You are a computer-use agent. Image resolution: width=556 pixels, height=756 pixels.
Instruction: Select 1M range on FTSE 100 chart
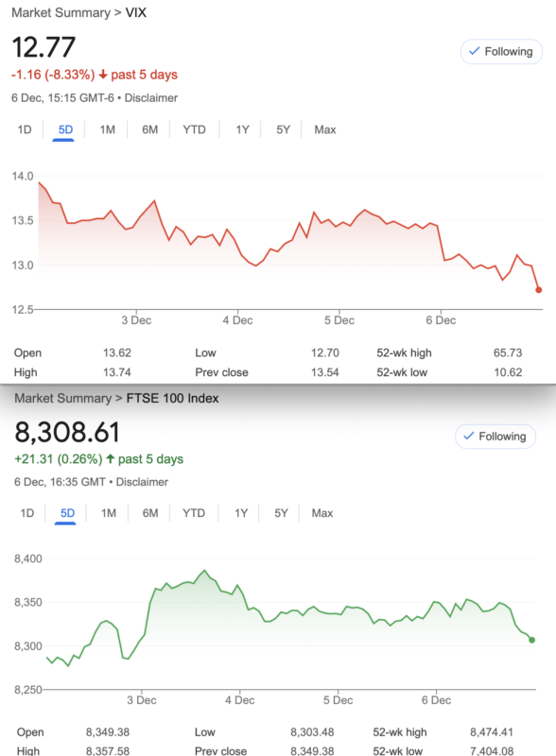pyautogui.click(x=109, y=513)
